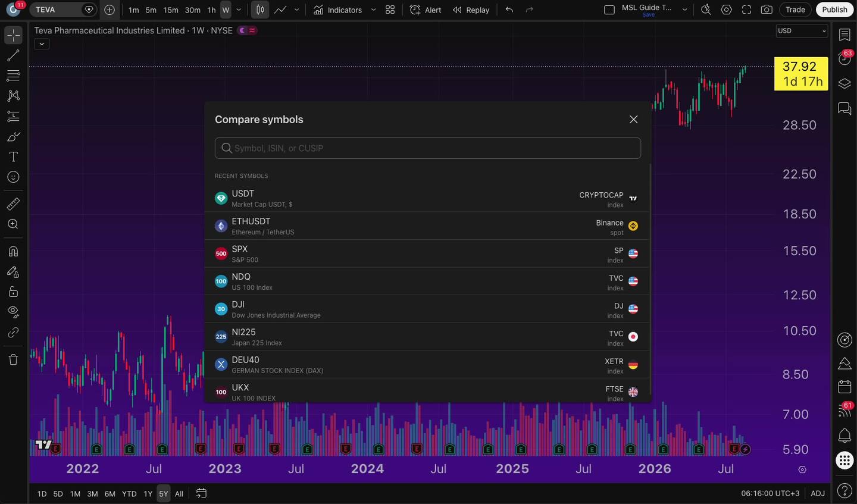Select SPX S&P 500 to compare
The image size is (857, 504).
(427, 253)
